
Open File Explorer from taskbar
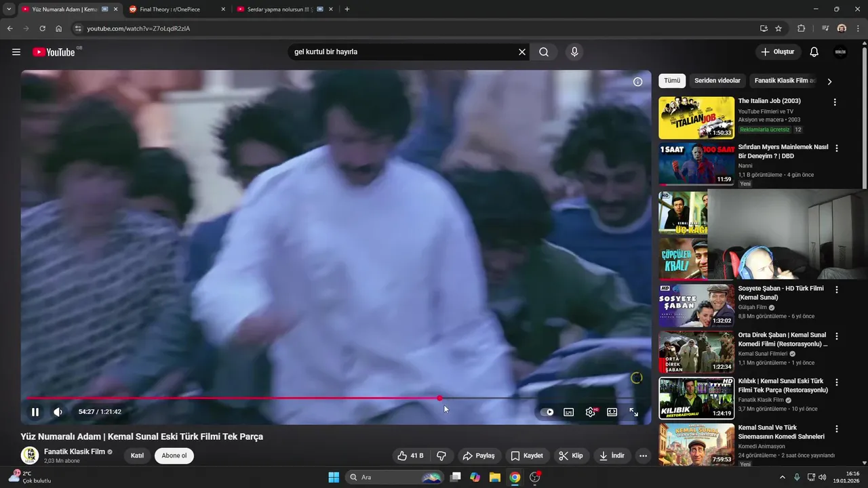click(x=495, y=477)
